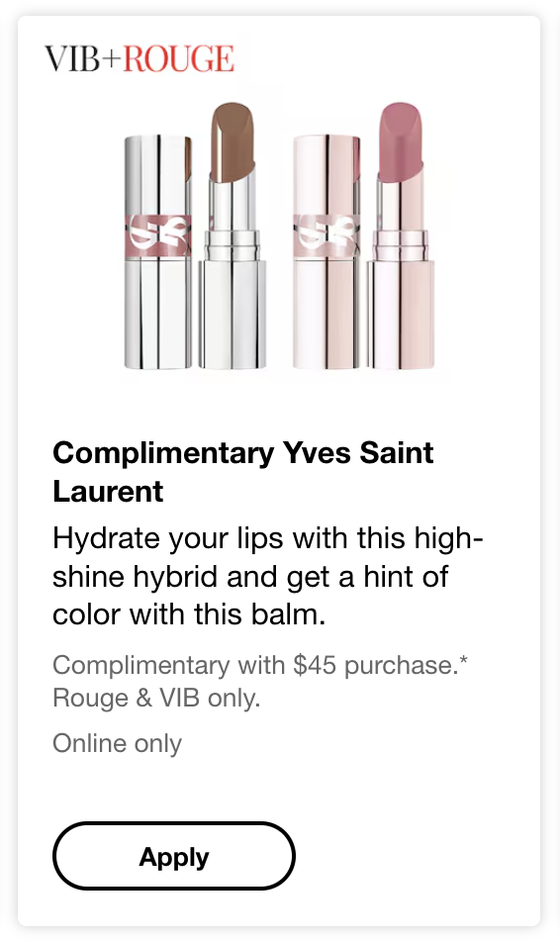Image resolution: width=560 pixels, height=942 pixels.
Task: Click the VIB+ROUGE logo
Action: point(140,59)
